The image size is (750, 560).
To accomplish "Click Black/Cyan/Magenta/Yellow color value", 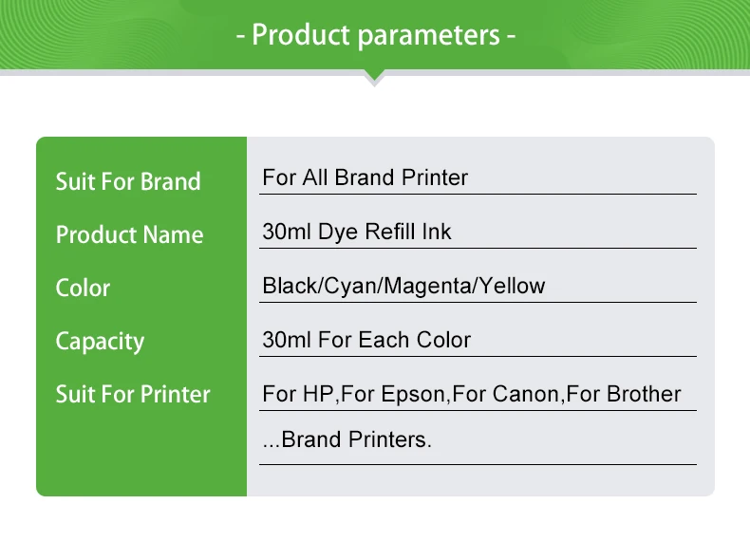I will click(403, 286).
